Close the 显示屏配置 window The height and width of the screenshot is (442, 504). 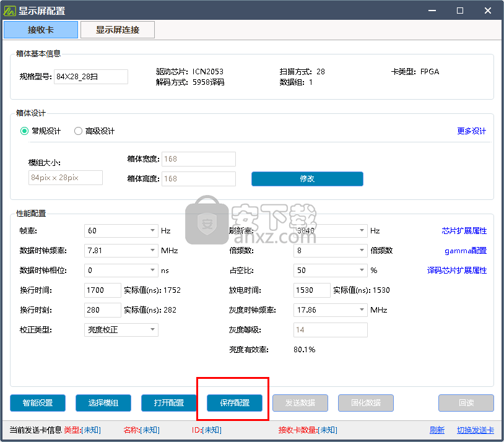[488, 11]
